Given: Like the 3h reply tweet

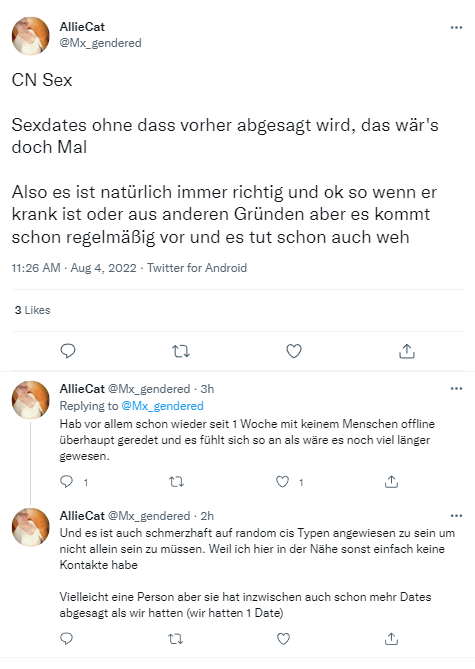Looking at the screenshot, I should [x=282, y=482].
